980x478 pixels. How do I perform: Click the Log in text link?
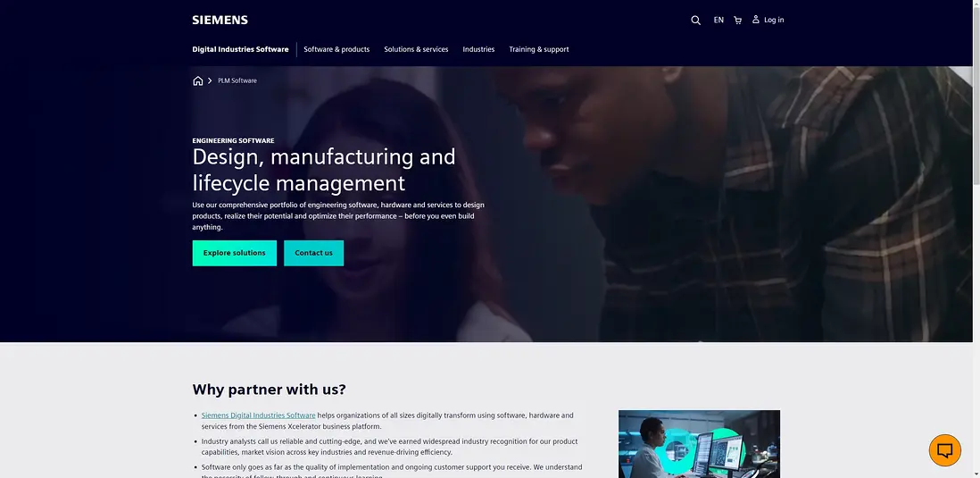pos(774,20)
